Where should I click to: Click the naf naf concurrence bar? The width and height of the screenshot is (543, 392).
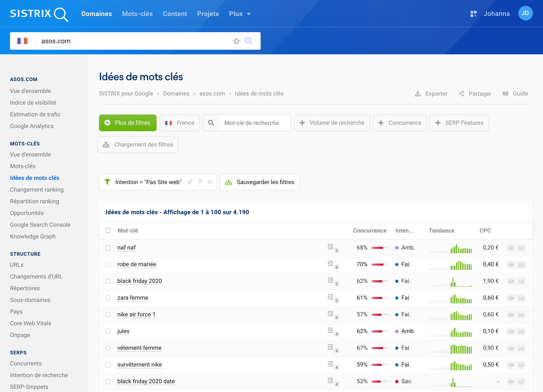[x=380, y=248]
